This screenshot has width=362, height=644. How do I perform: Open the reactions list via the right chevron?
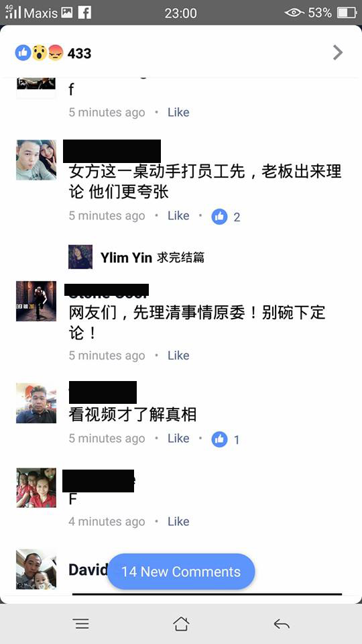click(337, 52)
